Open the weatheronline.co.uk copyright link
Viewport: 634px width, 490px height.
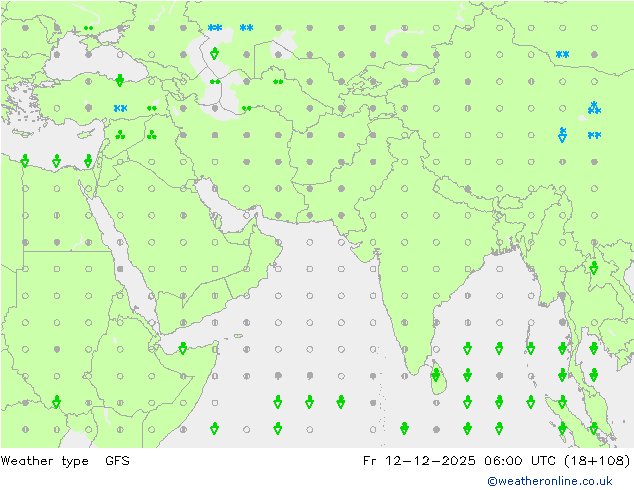[550, 481]
